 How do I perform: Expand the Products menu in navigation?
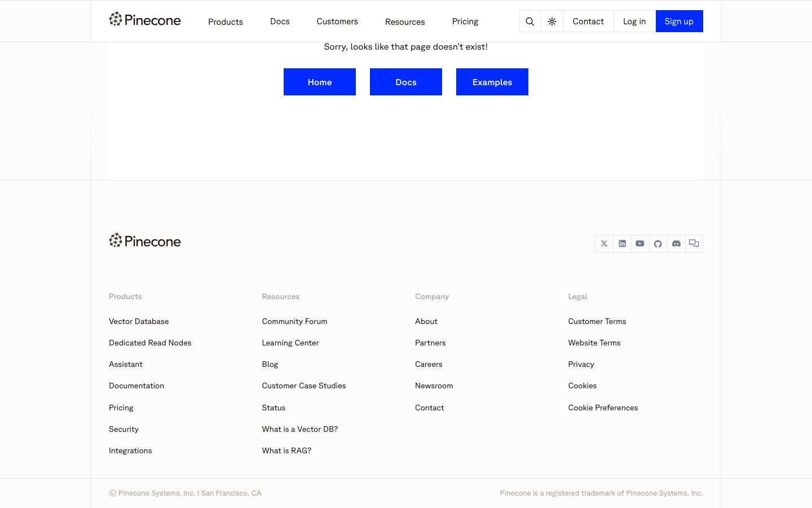[226, 22]
